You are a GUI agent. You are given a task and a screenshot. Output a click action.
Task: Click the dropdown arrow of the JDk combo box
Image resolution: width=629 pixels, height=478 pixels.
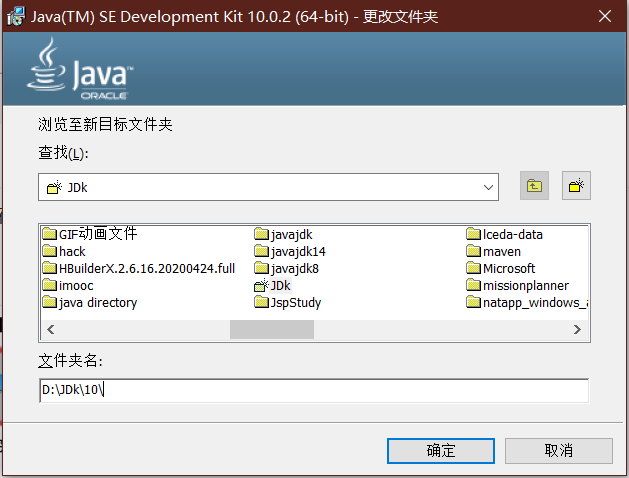click(x=488, y=187)
